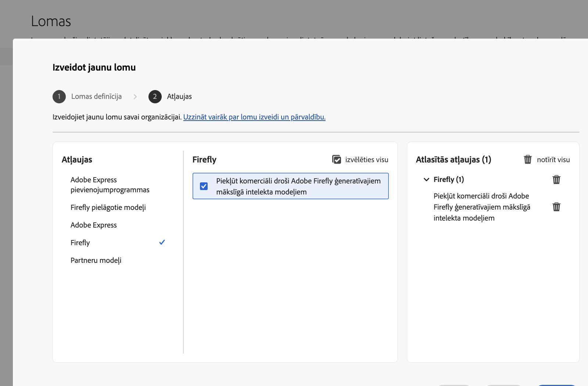Expand the Firefly pielāgotie modeļi category
This screenshot has width=588, height=386.
108,207
